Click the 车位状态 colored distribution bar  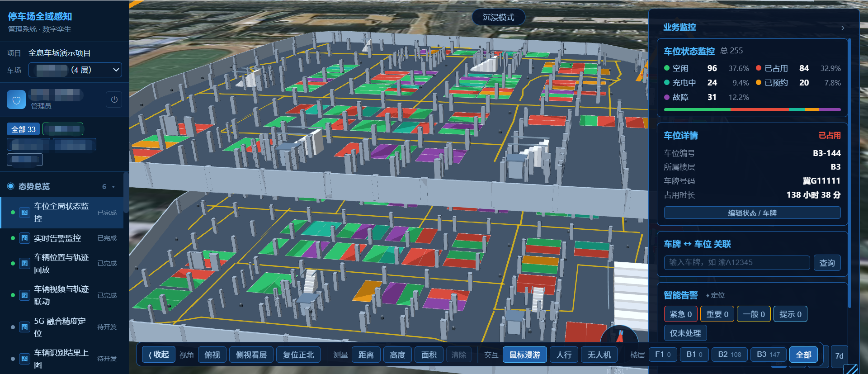coord(752,109)
